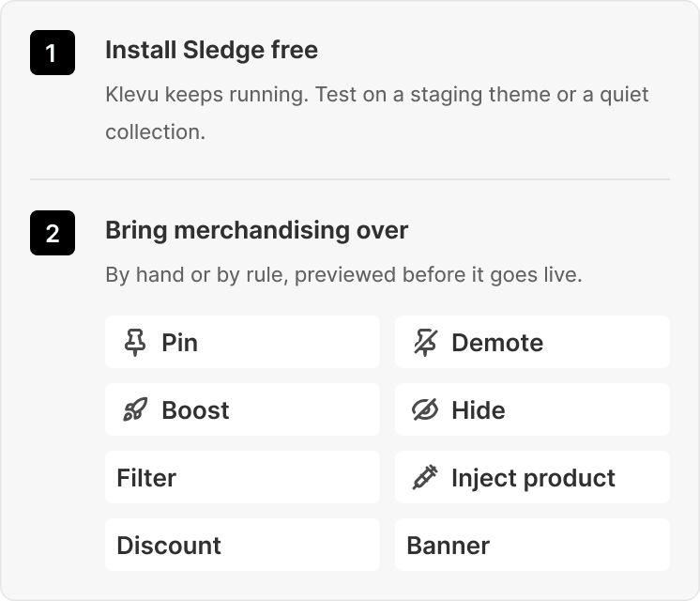Click the text starting Klevu keeps running

pyautogui.click(x=377, y=113)
